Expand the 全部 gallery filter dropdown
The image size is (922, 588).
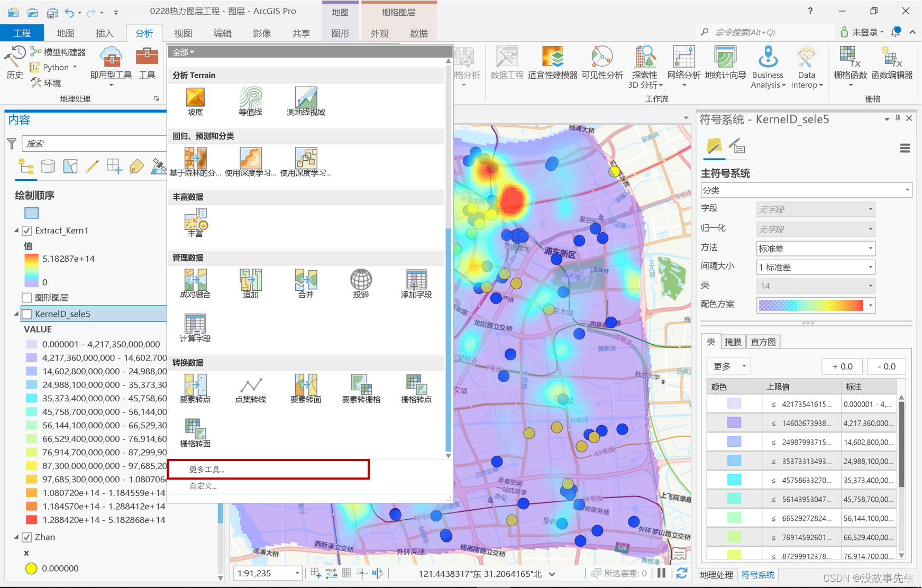coord(184,52)
